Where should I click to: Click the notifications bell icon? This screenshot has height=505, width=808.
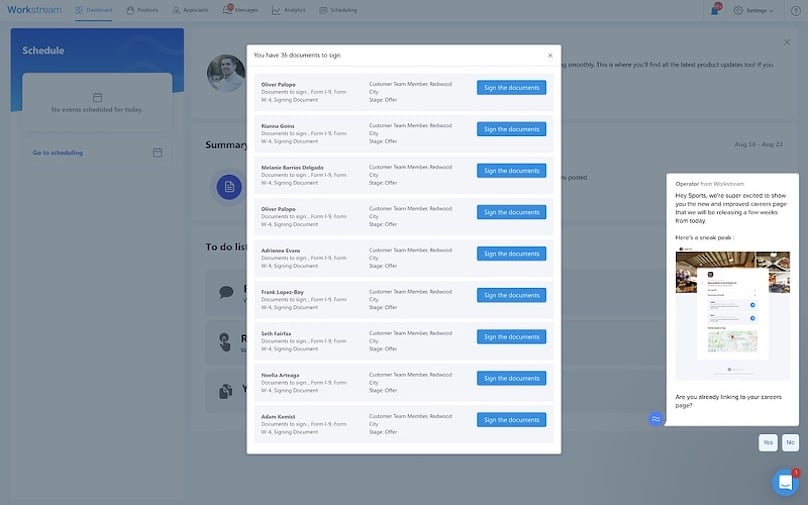715,10
